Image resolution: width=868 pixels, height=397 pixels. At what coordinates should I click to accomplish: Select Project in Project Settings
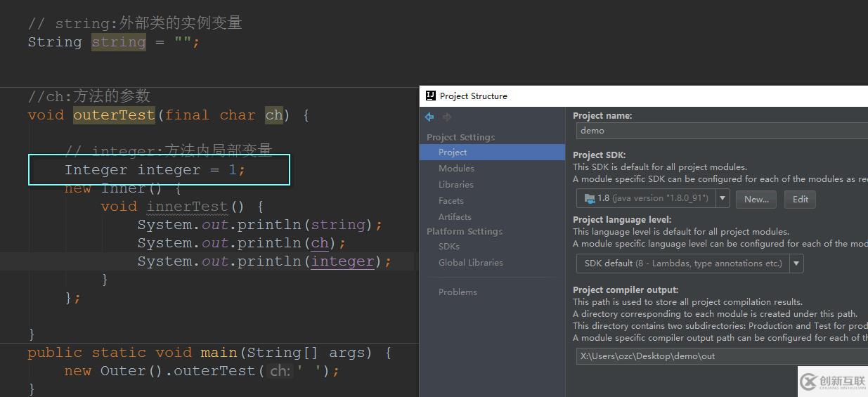[x=492, y=152]
